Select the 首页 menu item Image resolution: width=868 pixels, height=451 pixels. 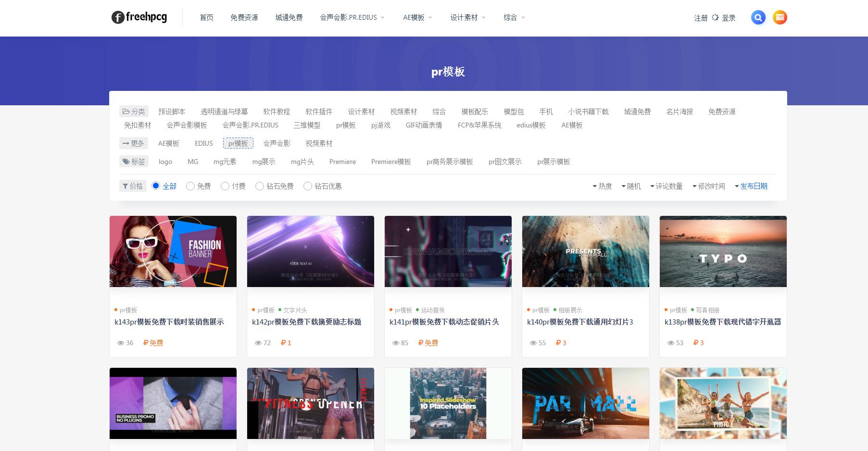click(x=206, y=17)
